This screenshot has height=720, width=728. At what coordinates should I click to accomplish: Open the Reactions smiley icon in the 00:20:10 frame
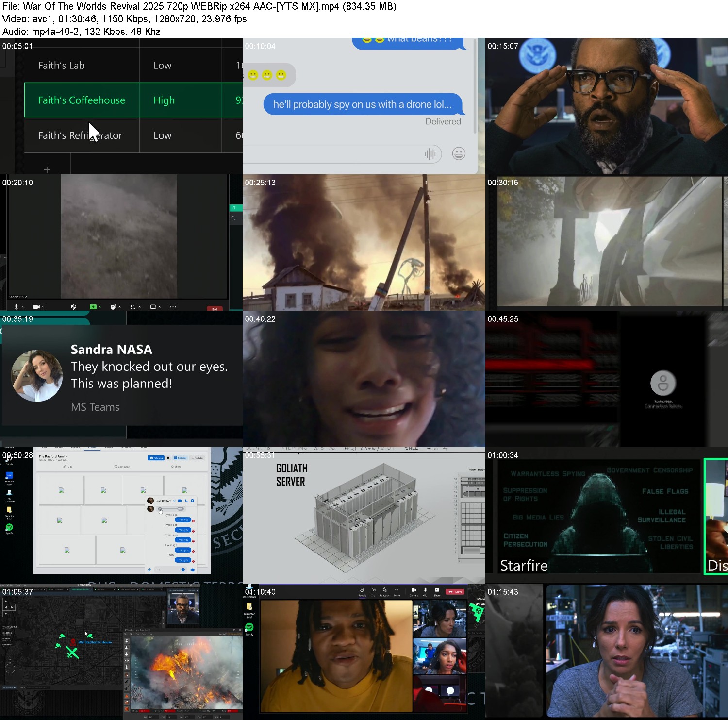point(113,307)
